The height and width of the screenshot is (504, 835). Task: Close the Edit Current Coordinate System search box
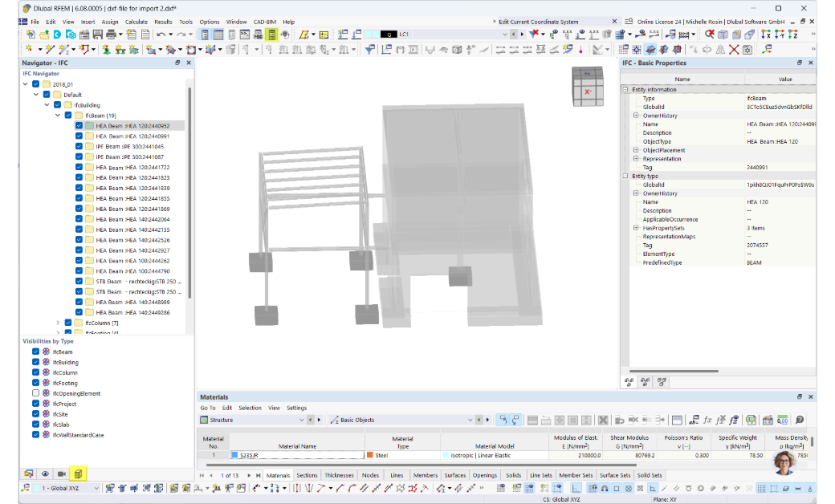click(x=614, y=22)
